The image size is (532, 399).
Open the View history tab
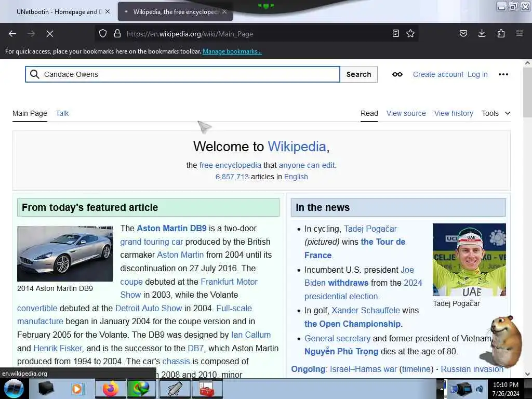pyautogui.click(x=454, y=113)
